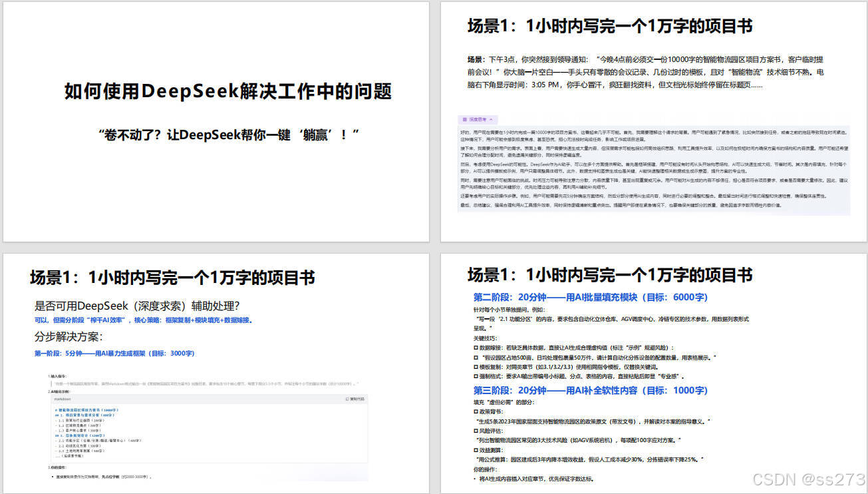The height and width of the screenshot is (494, 868).
Task: Click code line 1.1 政策与行业趋势
Action: pyautogui.click(x=80, y=421)
